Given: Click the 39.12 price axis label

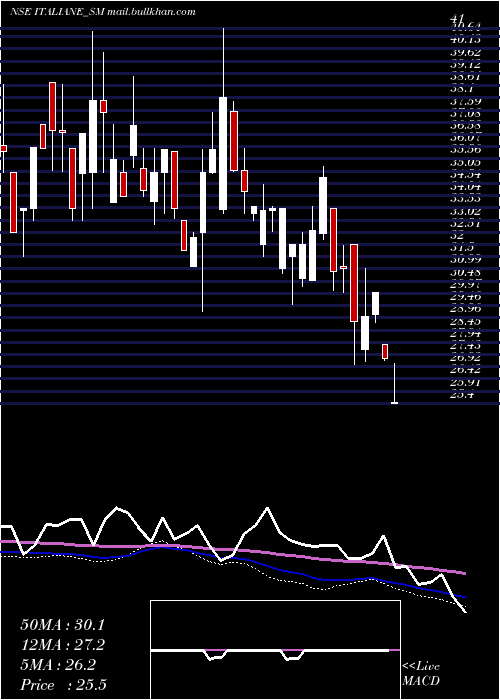Looking at the screenshot, I should click(466, 65).
